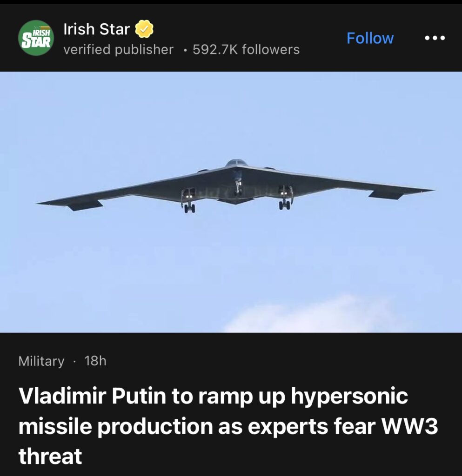The width and height of the screenshot is (462, 476).
Task: Tap the bomber cockpit in the image
Action: (x=236, y=163)
